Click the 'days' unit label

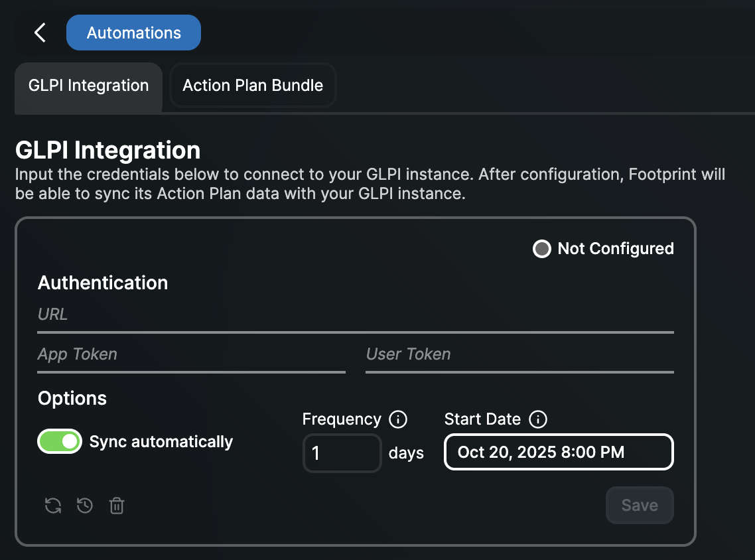pos(406,453)
